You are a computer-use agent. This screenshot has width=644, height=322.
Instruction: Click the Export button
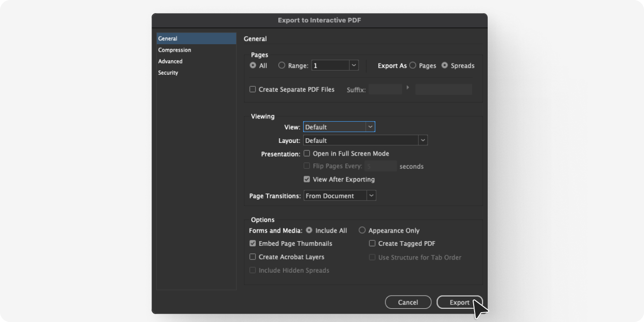click(459, 302)
